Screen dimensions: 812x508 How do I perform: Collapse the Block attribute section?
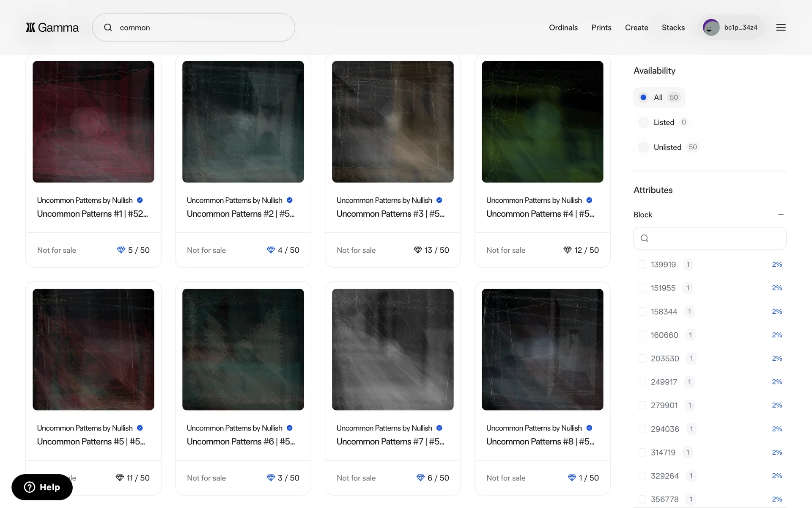tap(781, 215)
